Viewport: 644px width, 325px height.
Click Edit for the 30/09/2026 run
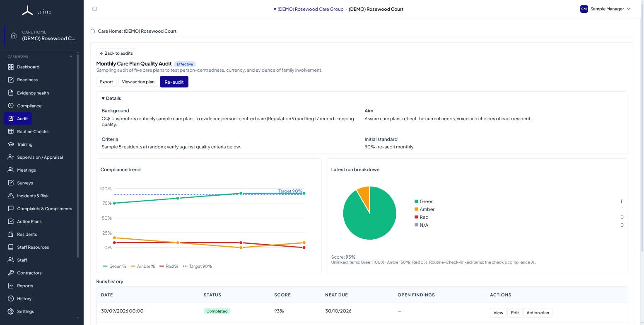coord(515,313)
